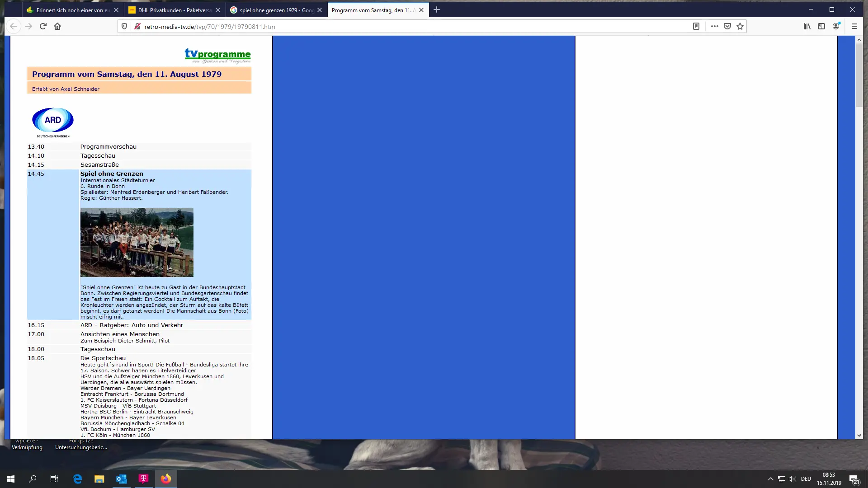Open page actions three-dots menu
Screen dimensions: 868x488
(714, 26)
